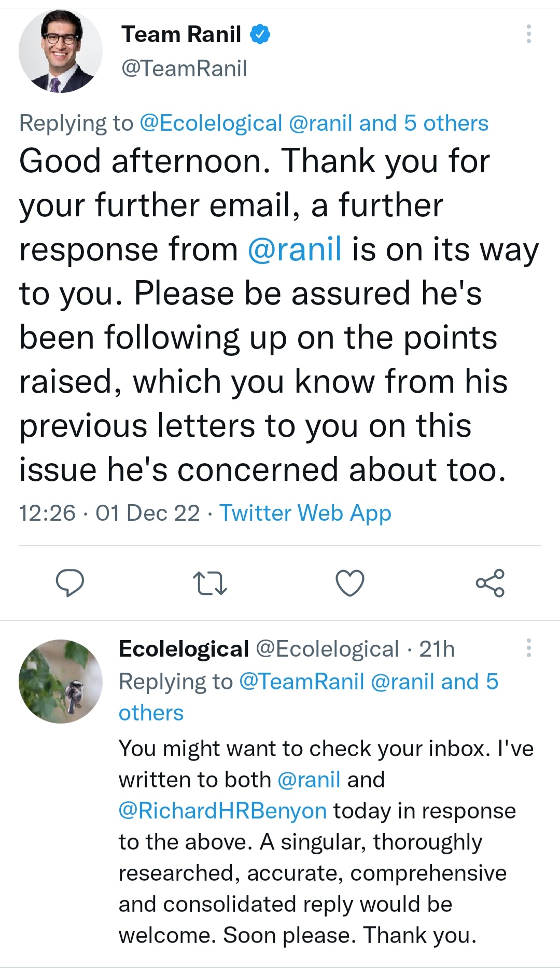This screenshot has width=560, height=971.
Task: Click the 21h timestamp on the reply
Action: point(437,649)
